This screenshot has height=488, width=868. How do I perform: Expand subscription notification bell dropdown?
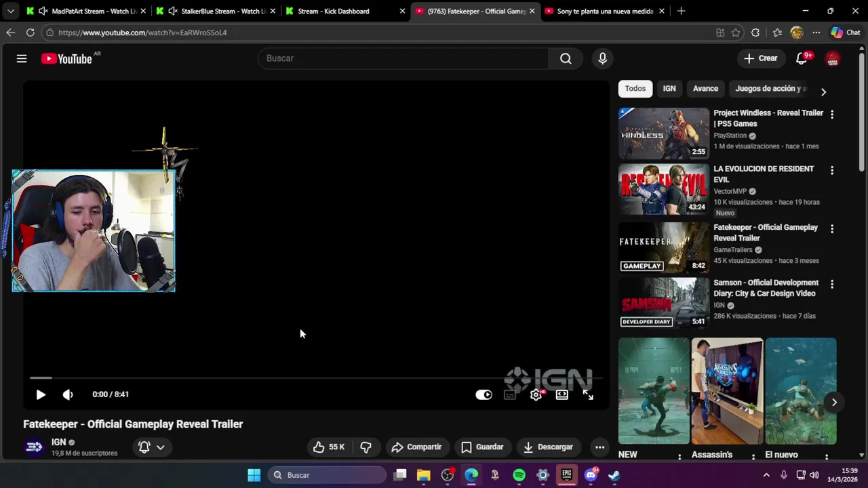point(151,447)
